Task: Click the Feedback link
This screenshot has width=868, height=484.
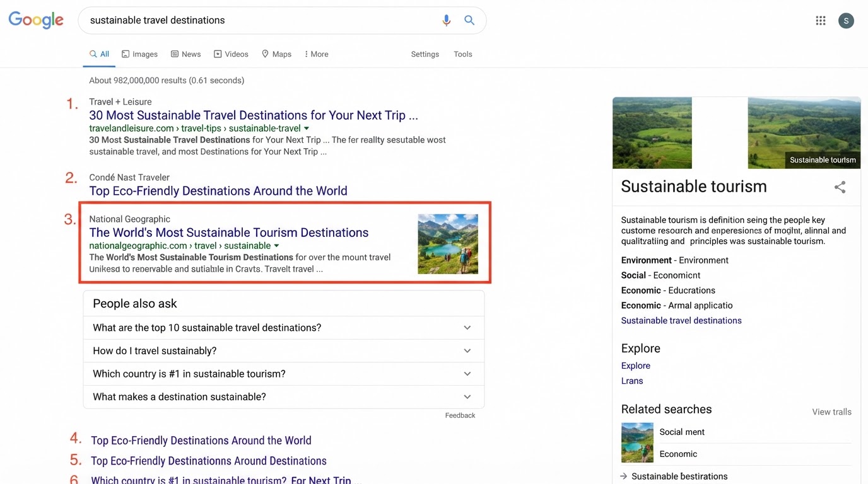Action: (x=460, y=415)
